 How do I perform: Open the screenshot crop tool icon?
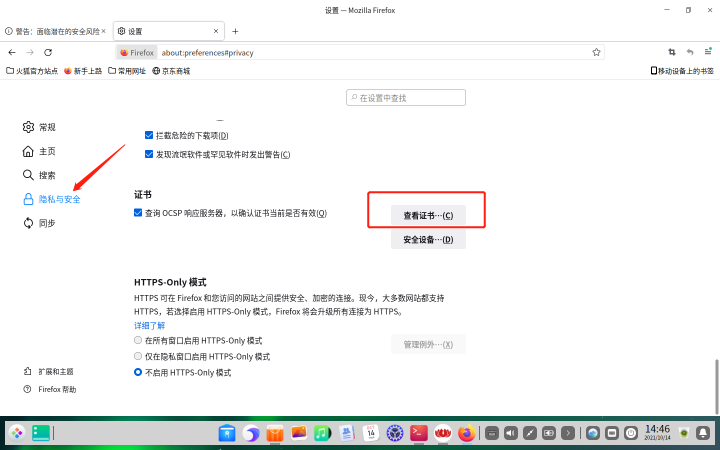point(672,52)
